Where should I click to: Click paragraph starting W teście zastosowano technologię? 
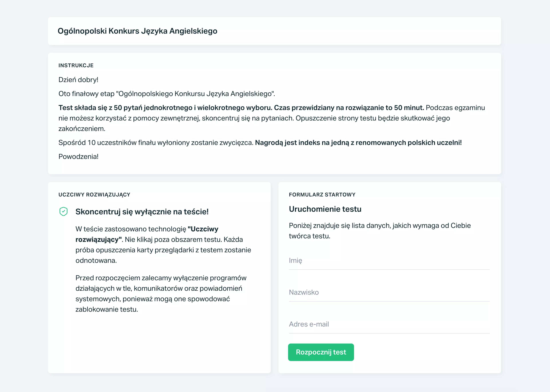tap(163, 244)
